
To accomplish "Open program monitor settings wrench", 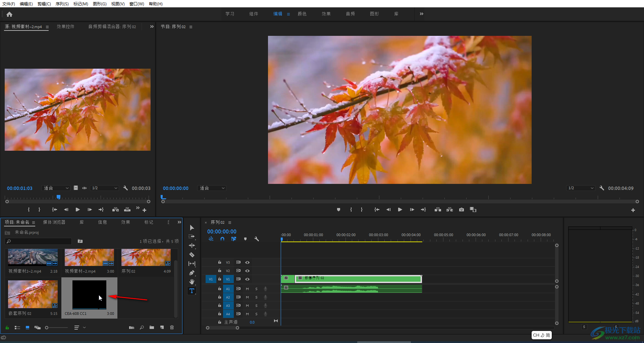I will (602, 188).
